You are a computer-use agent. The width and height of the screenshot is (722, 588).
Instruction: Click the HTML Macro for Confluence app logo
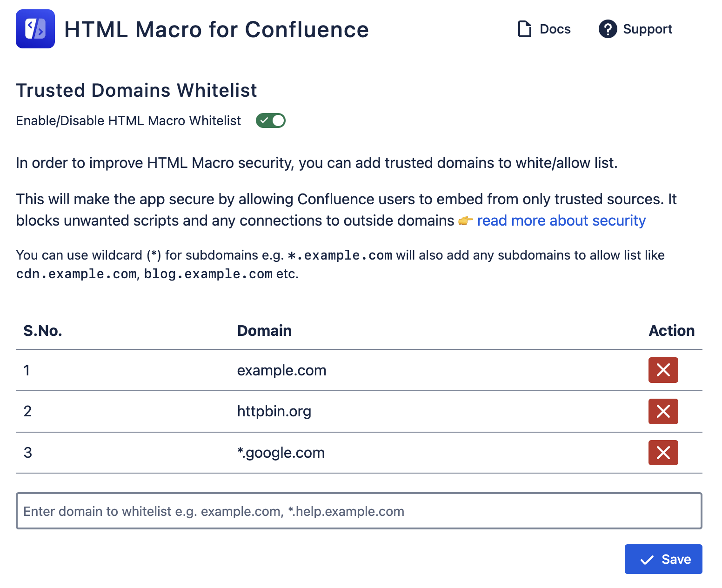click(x=35, y=29)
